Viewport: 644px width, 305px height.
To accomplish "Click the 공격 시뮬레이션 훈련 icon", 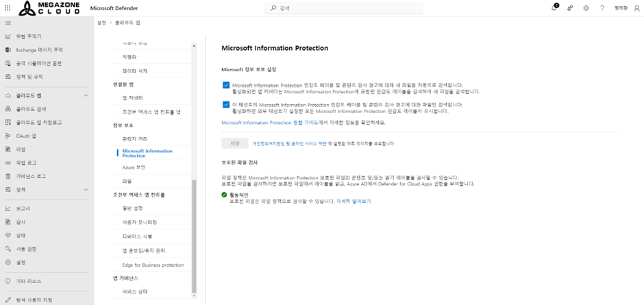I will pyautogui.click(x=8, y=63).
